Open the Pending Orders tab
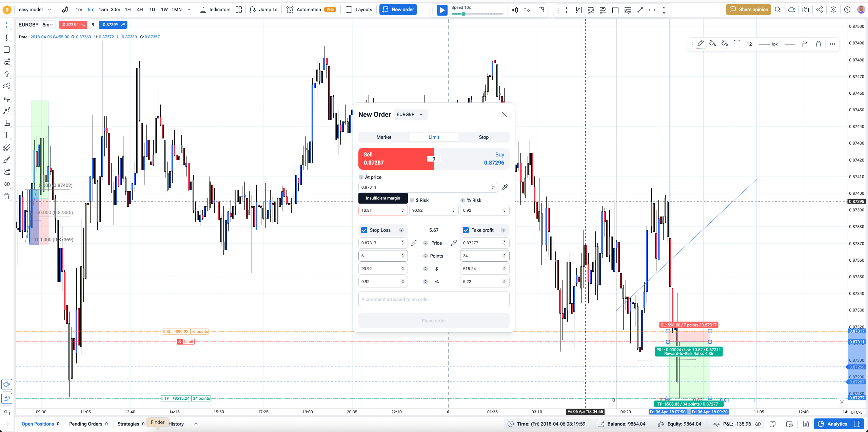Viewport: 868px width, 432px height. pos(88,424)
